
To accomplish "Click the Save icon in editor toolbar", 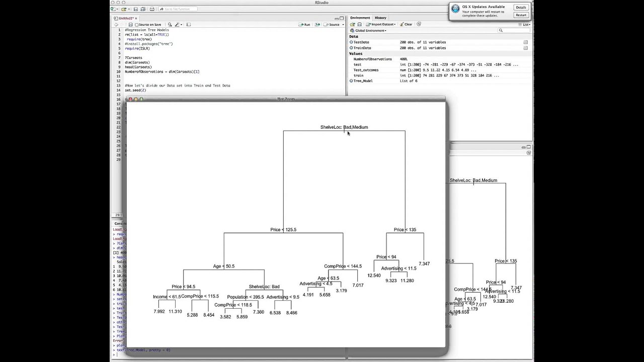I will pyautogui.click(x=130, y=25).
